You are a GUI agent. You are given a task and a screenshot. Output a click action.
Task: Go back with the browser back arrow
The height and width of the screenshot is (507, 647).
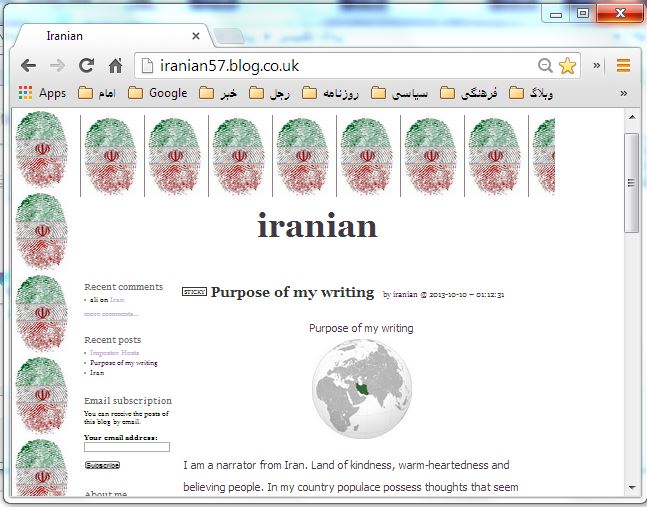(x=28, y=65)
